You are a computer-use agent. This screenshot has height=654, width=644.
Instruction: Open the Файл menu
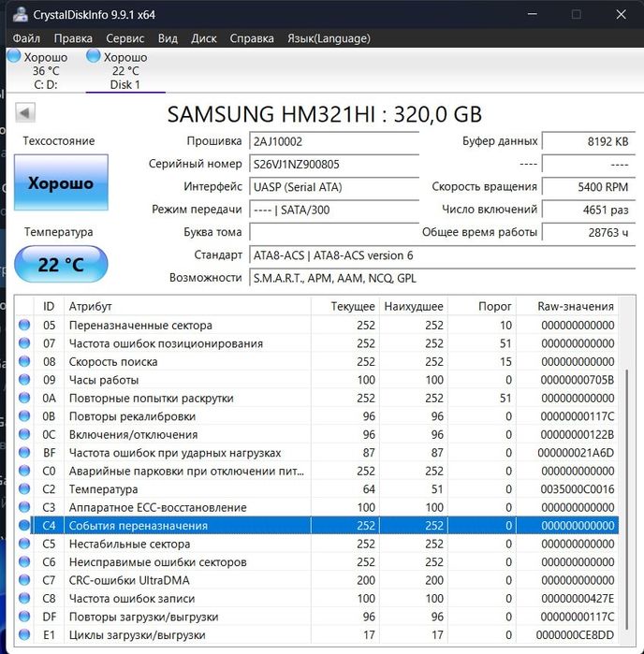tap(26, 38)
